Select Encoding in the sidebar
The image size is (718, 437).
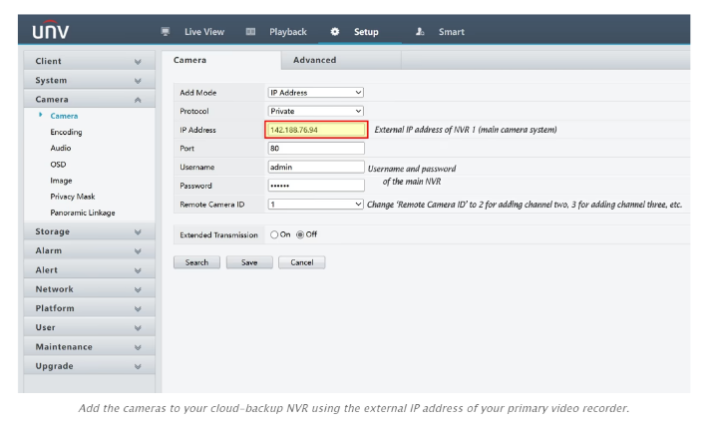point(66,132)
